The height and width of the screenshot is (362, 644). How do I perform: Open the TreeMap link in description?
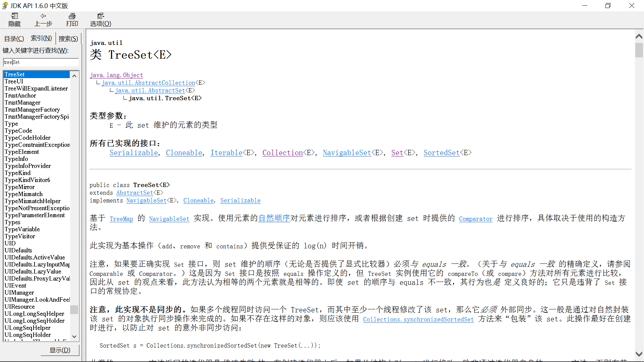coord(121,219)
